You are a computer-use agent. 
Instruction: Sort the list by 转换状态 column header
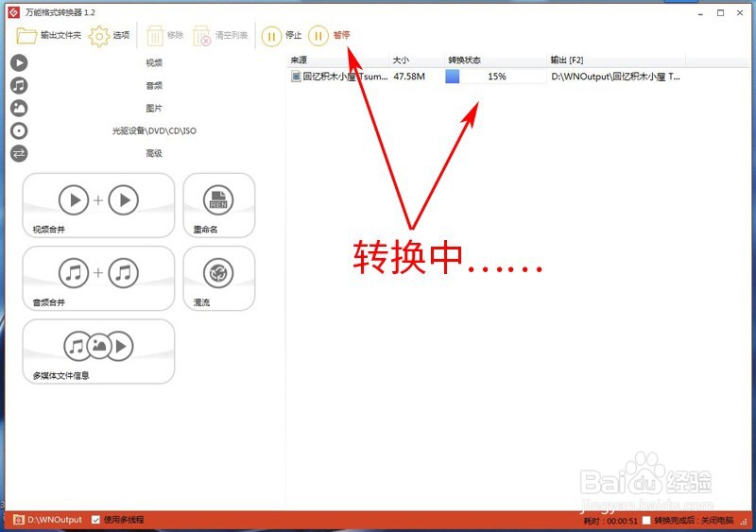point(496,60)
